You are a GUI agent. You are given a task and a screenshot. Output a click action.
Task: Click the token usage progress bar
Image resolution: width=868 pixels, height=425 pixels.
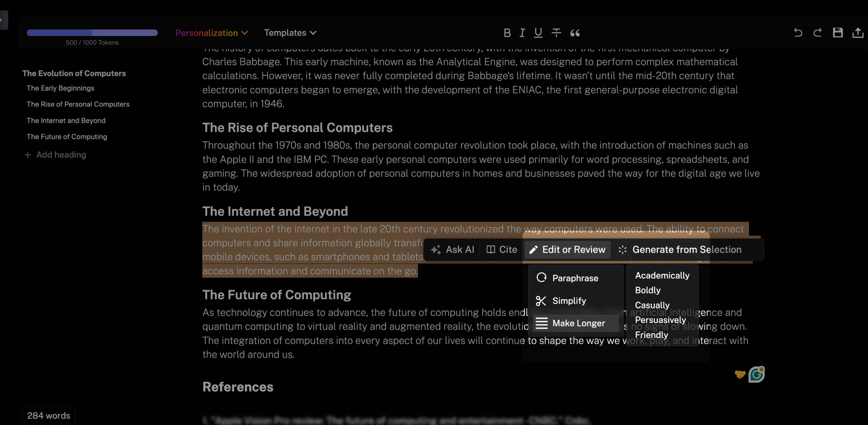[92, 33]
